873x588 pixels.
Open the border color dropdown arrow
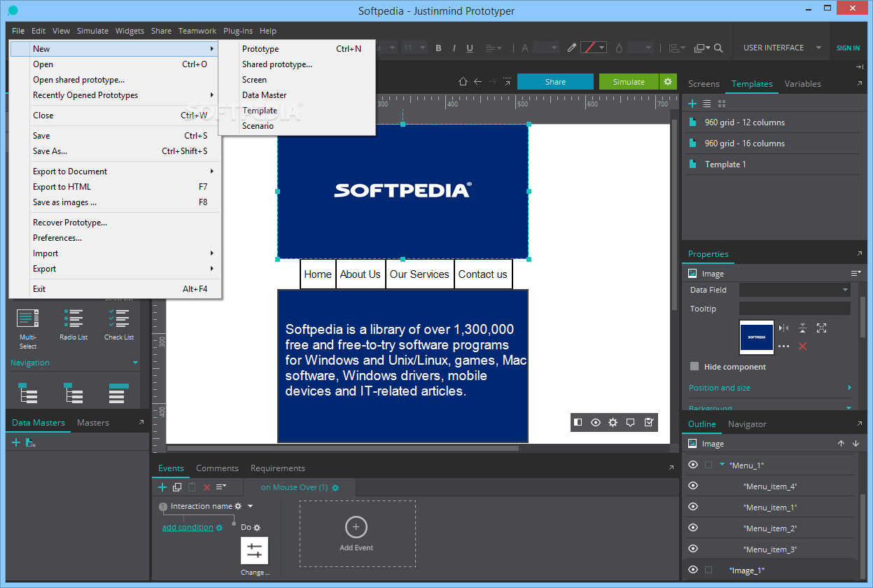click(602, 48)
